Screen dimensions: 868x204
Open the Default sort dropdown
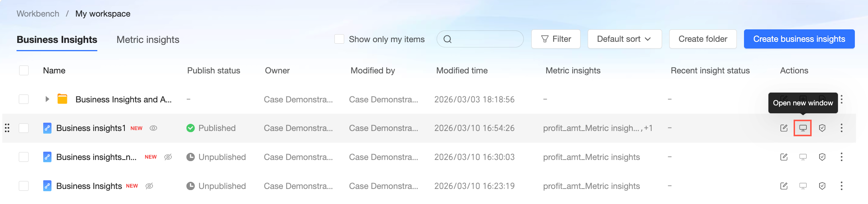(624, 39)
